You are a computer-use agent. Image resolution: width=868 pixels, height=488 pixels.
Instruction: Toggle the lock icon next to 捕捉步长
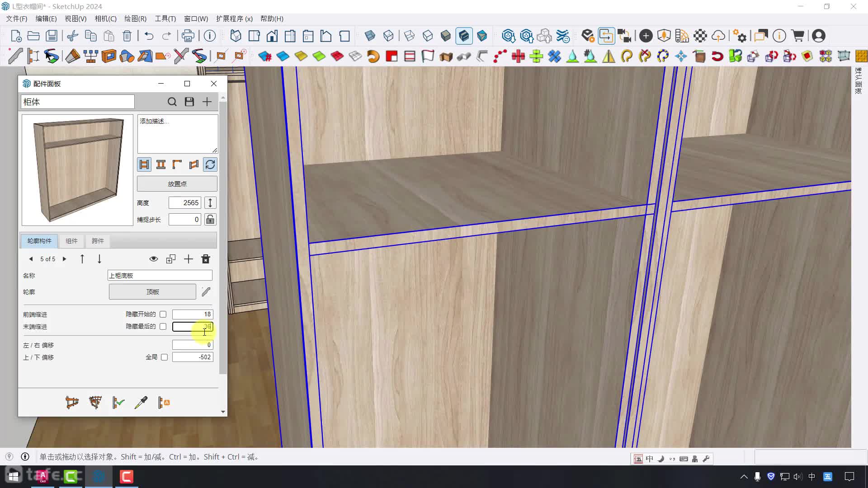click(210, 220)
